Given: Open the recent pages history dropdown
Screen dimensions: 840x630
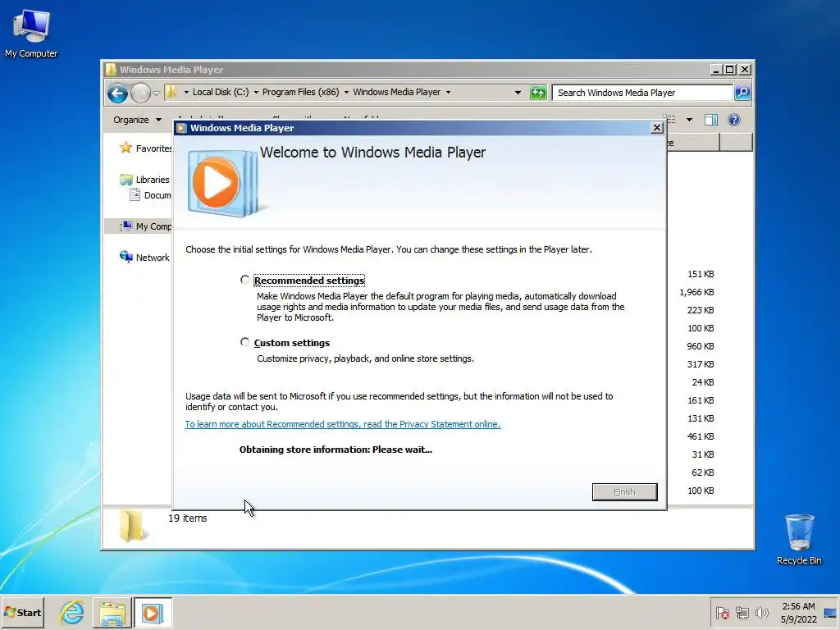Looking at the screenshot, I should point(156,94).
